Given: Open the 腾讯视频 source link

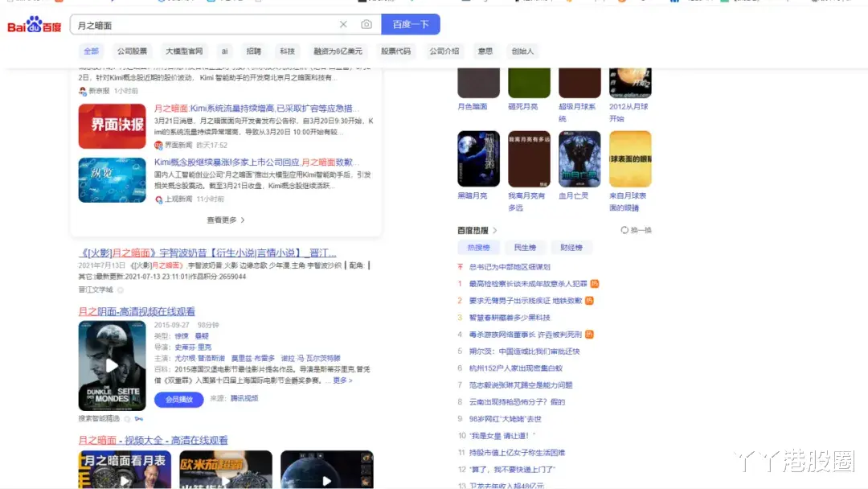Looking at the screenshot, I should [x=244, y=398].
